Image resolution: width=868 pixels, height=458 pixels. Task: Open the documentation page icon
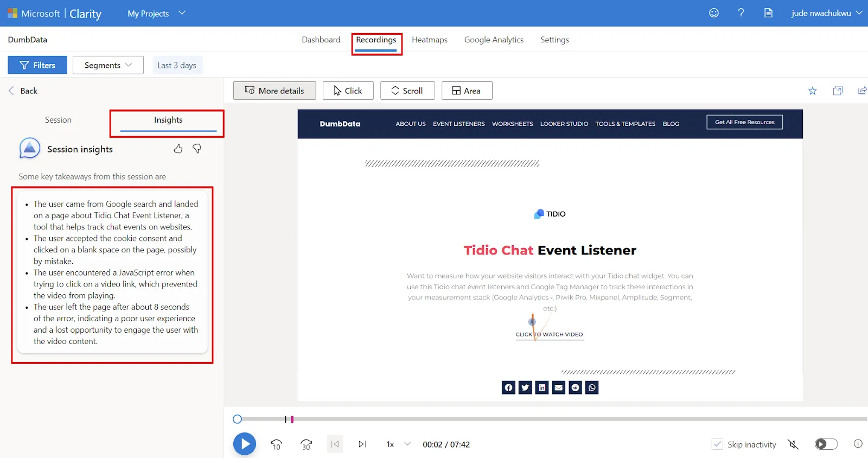pyautogui.click(x=768, y=13)
